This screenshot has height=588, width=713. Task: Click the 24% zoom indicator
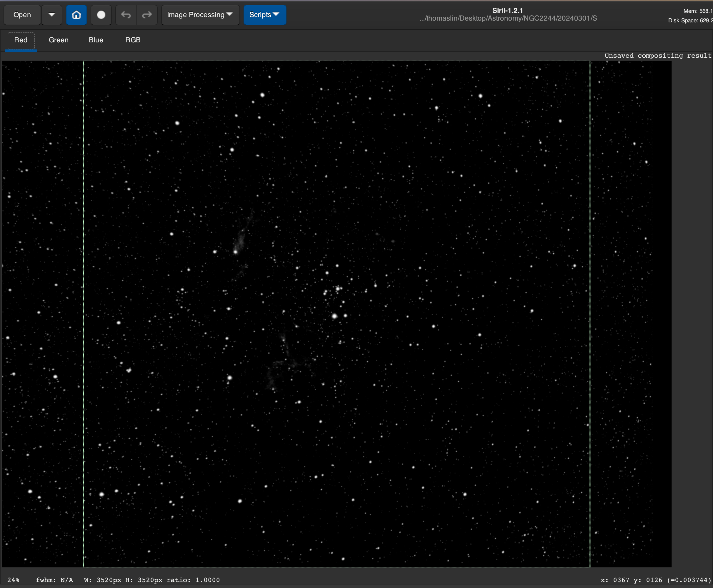click(x=13, y=580)
